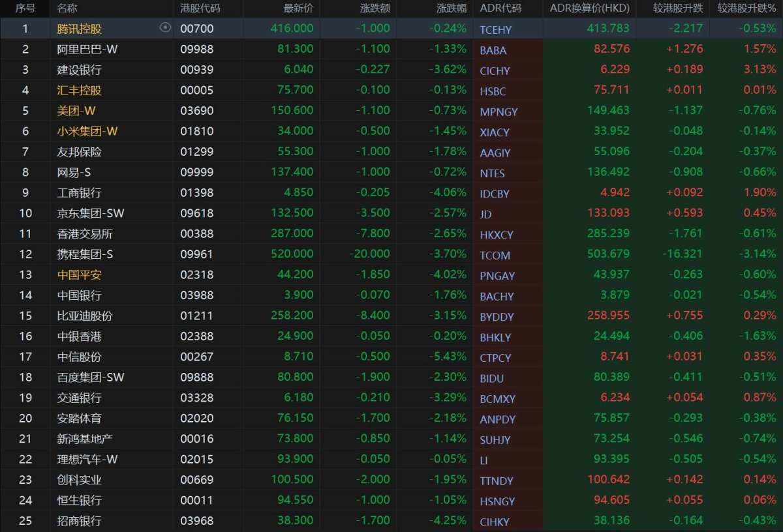The width and height of the screenshot is (783, 532).
Task: Select 小米集团-W in the list
Action: pyautogui.click(x=87, y=131)
